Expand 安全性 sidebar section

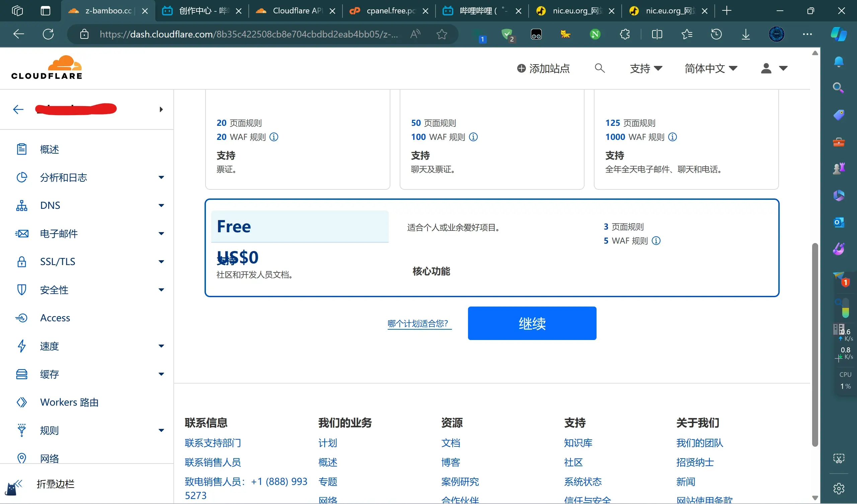161,290
